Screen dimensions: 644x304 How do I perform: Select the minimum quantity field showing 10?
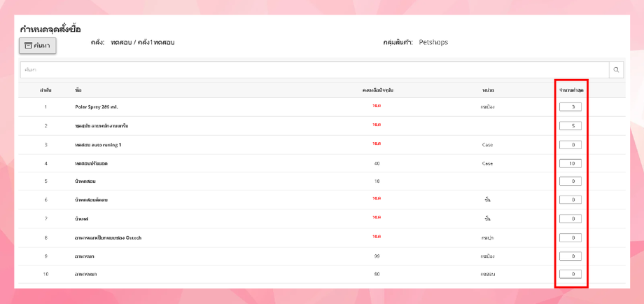coord(570,163)
